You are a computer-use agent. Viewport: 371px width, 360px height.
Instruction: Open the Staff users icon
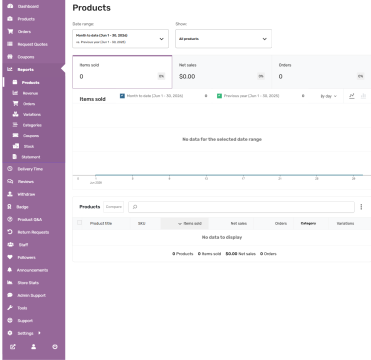point(10,245)
